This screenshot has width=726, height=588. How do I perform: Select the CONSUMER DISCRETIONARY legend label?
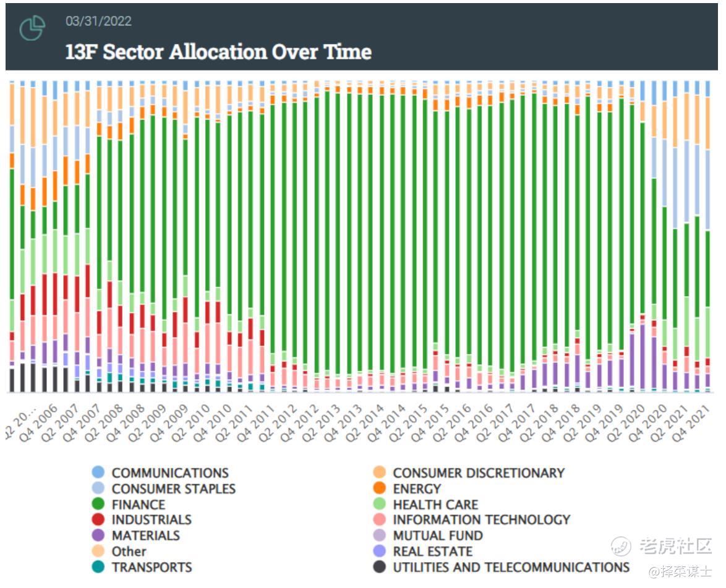479,473
